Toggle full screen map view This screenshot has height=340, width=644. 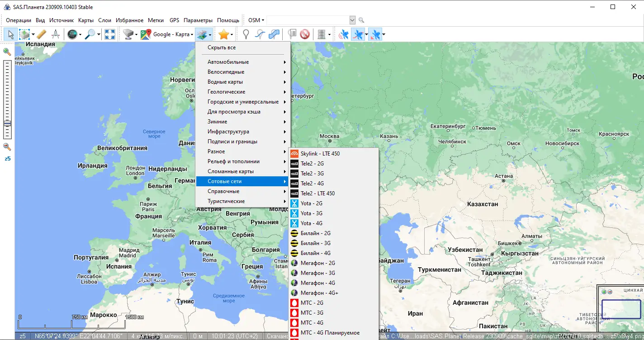(x=109, y=34)
